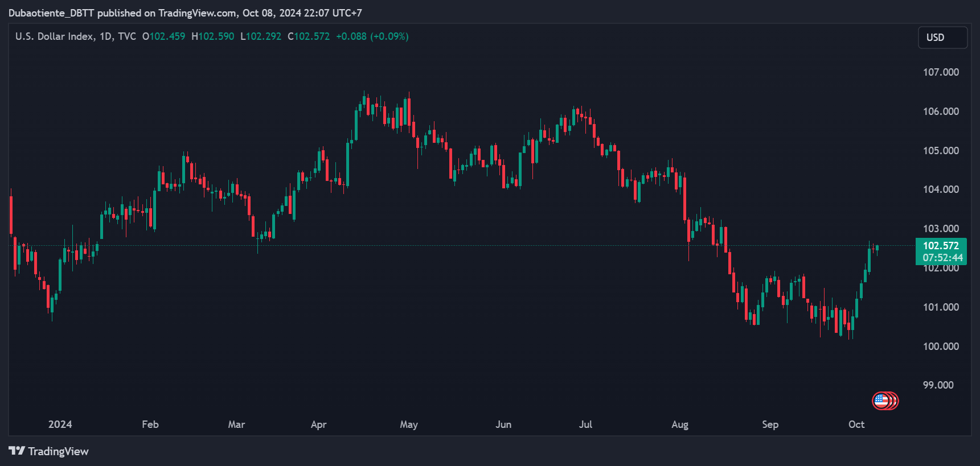Click the TradingView logo
The image size is (980, 466).
tap(17, 451)
